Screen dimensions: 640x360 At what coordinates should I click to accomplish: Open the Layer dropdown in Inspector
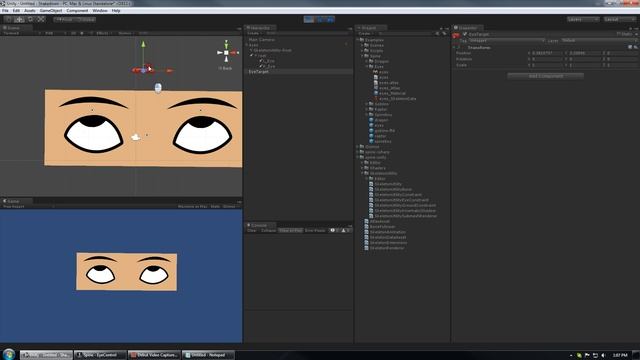pos(598,40)
